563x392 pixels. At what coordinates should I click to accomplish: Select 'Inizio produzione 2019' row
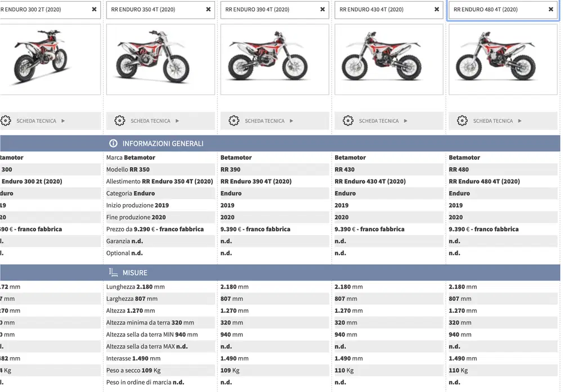(160, 205)
